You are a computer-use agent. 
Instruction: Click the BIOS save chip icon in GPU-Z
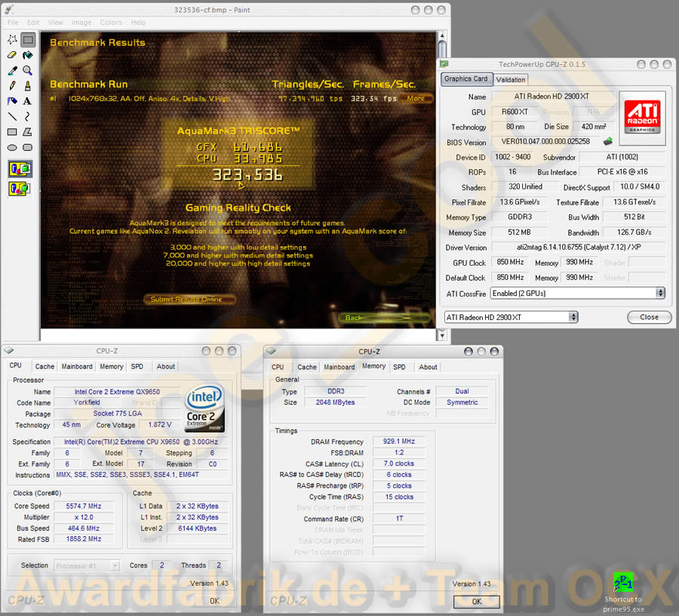[608, 141]
